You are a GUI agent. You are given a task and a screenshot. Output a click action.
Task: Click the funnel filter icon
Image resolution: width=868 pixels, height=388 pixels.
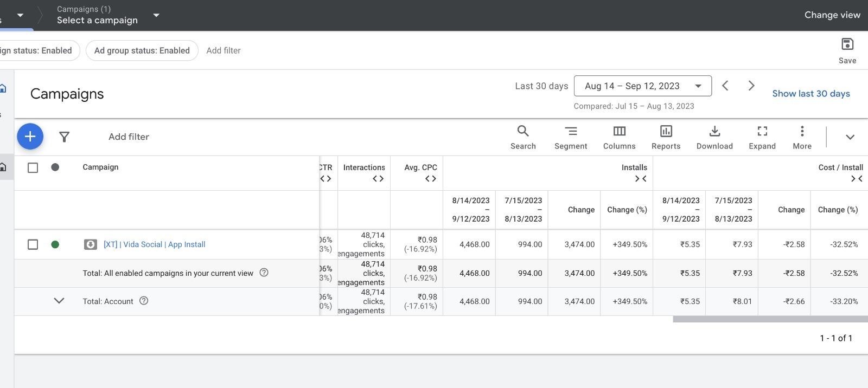pyautogui.click(x=64, y=137)
